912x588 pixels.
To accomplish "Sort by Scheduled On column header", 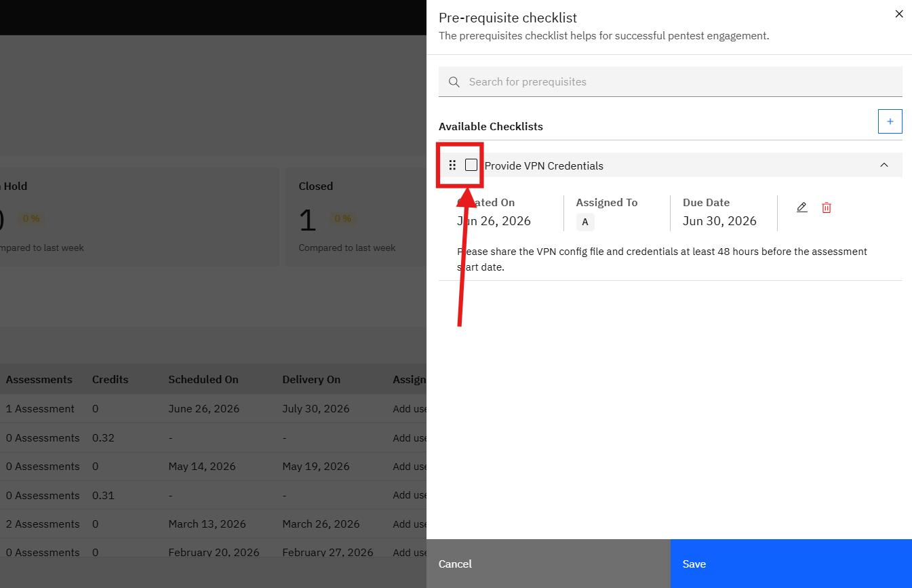I will click(203, 379).
